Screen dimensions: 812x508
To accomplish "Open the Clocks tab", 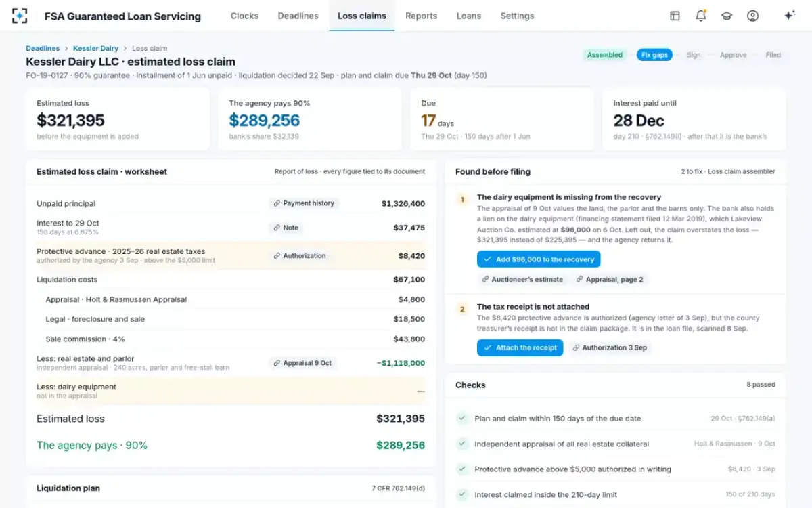I will [244, 16].
